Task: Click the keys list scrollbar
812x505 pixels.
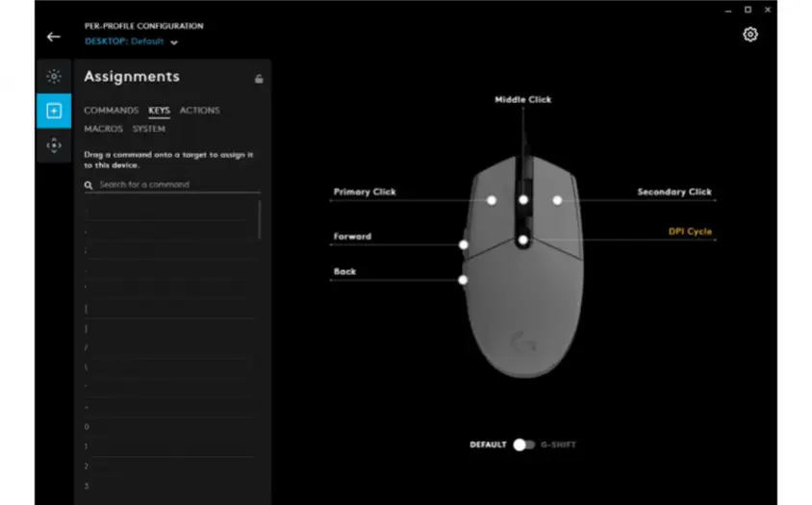Action: (260, 219)
